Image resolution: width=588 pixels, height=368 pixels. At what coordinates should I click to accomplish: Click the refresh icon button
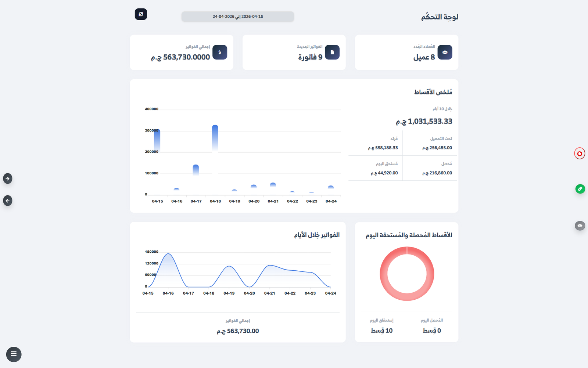click(x=141, y=14)
